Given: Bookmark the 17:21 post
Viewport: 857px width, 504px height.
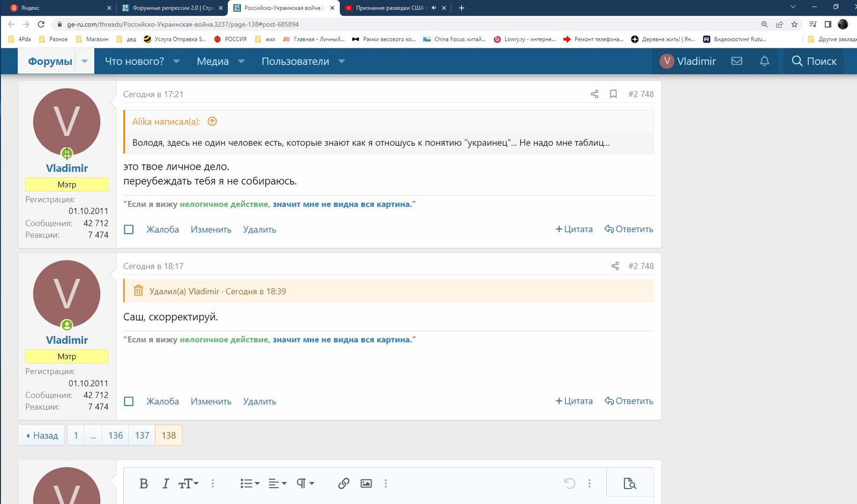Looking at the screenshot, I should [613, 94].
